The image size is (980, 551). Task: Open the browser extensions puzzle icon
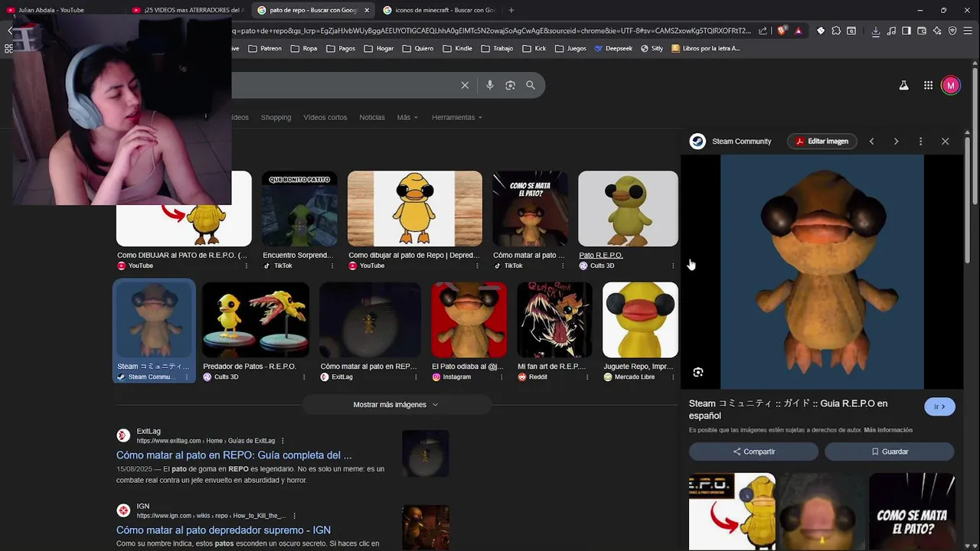click(836, 31)
